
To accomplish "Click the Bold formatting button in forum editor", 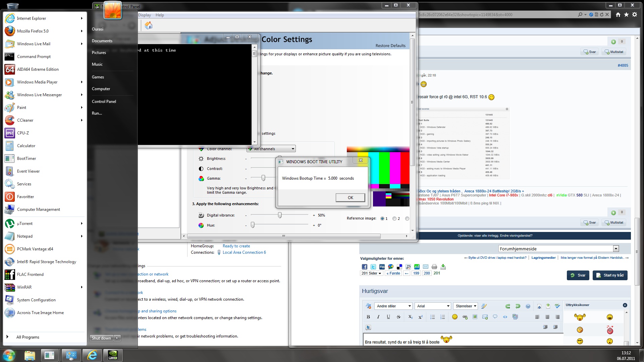I will pos(368,317).
